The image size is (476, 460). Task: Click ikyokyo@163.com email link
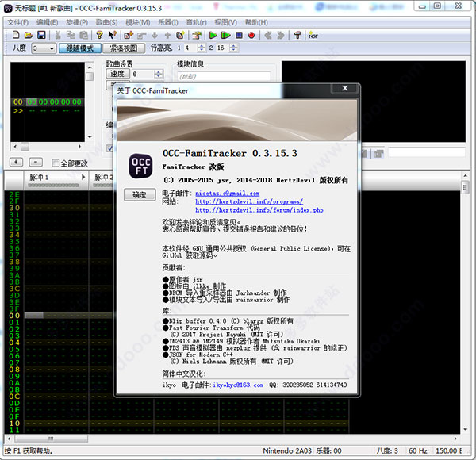pos(238,385)
